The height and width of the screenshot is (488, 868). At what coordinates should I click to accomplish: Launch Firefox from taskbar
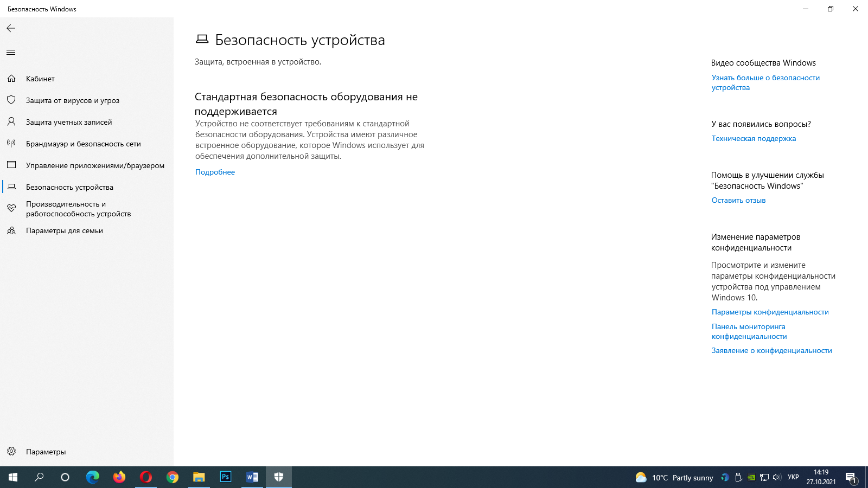point(119,477)
